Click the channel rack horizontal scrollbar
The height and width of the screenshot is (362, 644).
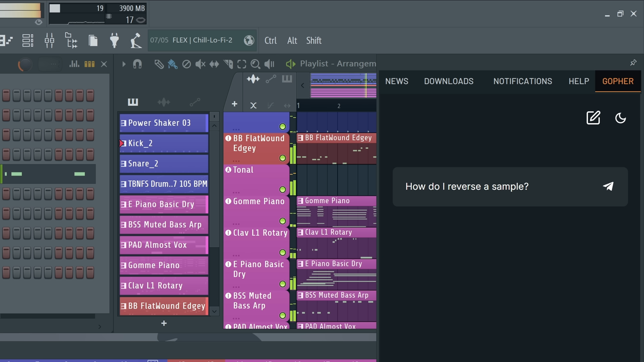pyautogui.click(x=48, y=316)
